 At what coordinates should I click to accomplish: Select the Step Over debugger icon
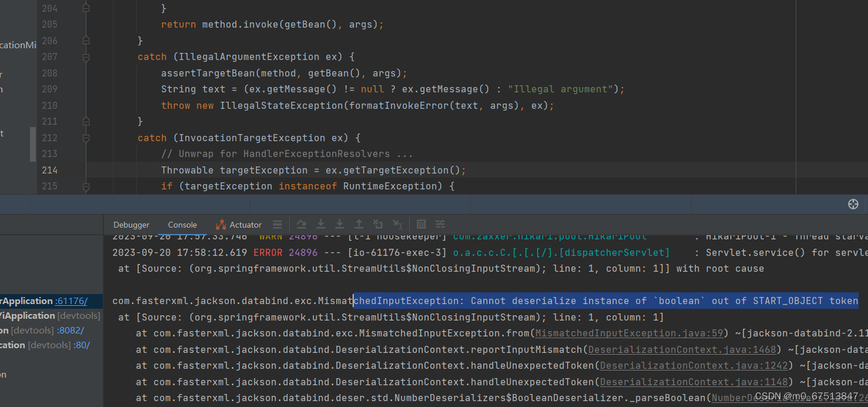point(301,224)
